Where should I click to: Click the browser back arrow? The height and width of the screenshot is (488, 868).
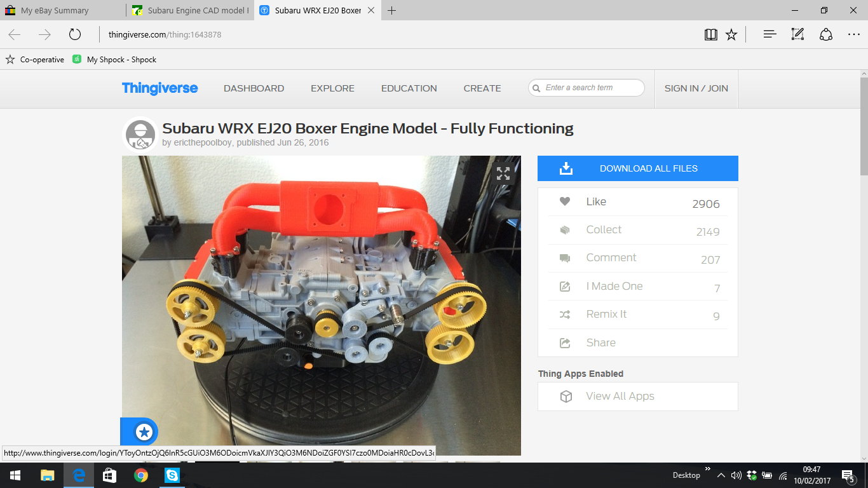(15, 35)
